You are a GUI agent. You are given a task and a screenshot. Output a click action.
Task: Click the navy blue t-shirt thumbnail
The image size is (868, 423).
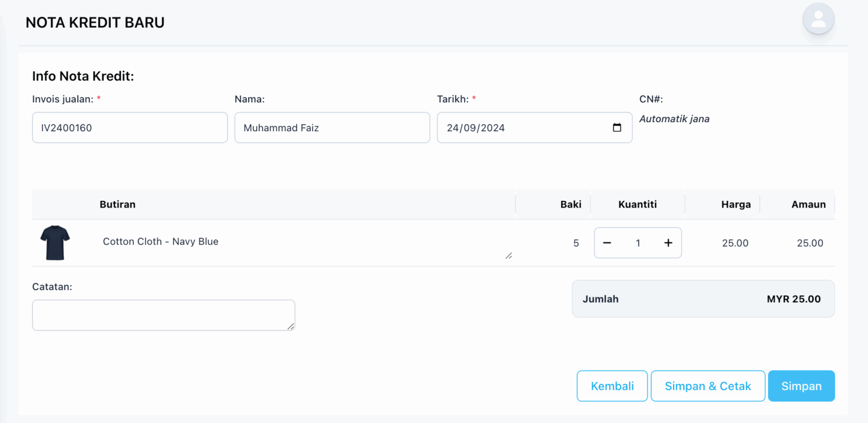pos(55,243)
